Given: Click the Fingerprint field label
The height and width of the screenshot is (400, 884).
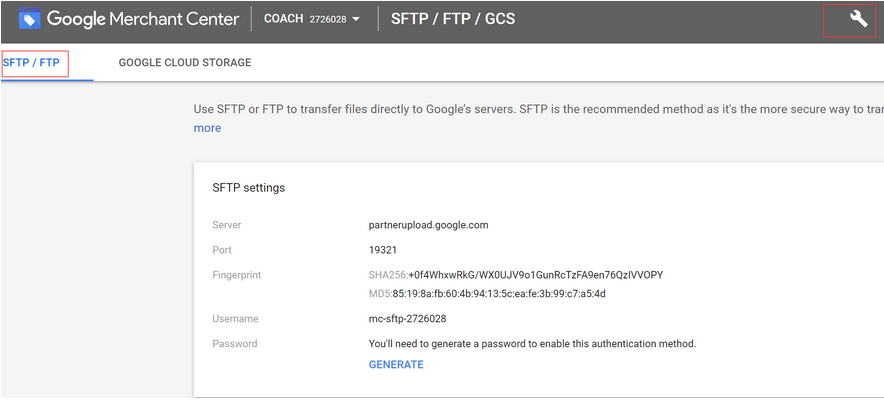Looking at the screenshot, I should pyautogui.click(x=237, y=275).
